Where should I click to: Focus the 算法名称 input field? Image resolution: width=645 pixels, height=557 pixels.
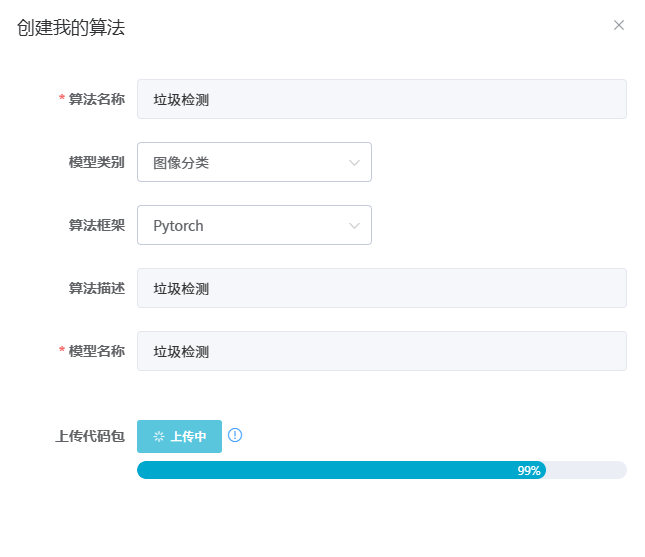(381, 99)
